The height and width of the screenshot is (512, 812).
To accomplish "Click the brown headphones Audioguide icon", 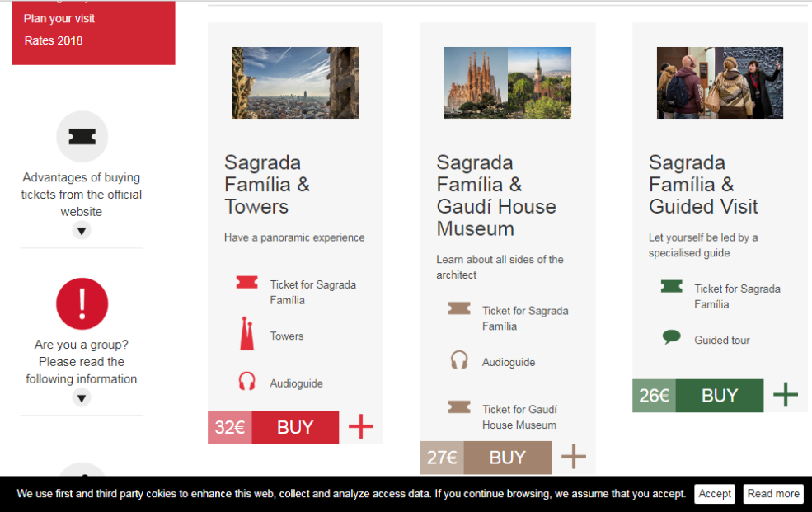I will (x=459, y=359).
